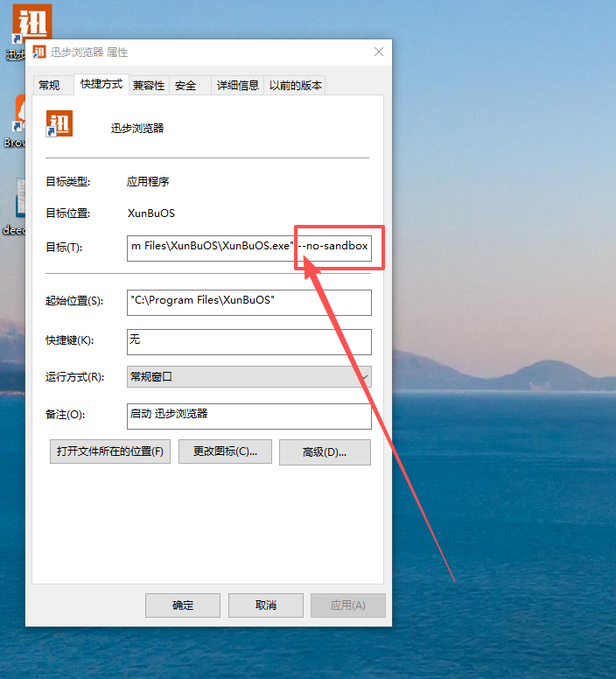Click the 目标类型 label
The image size is (616, 679).
pyautogui.click(x=68, y=181)
